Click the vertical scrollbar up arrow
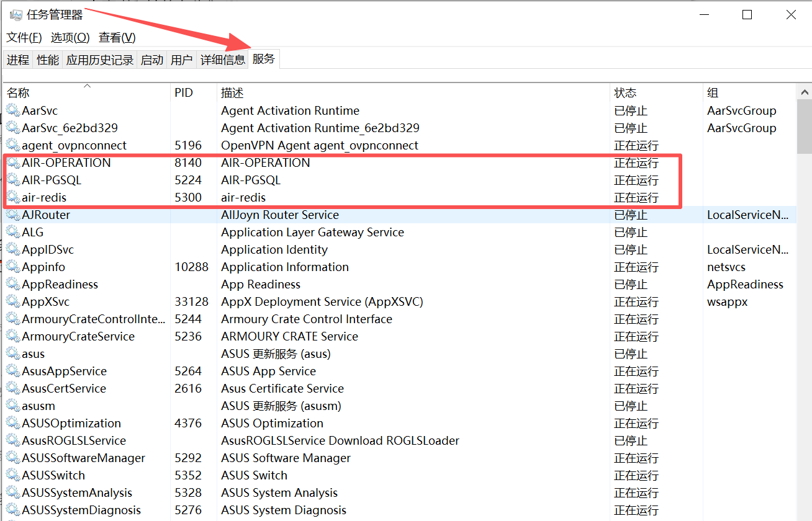 pyautogui.click(x=805, y=93)
